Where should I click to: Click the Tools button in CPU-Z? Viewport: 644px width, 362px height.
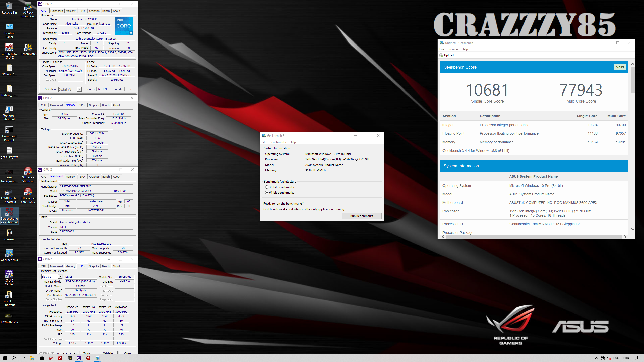(x=87, y=353)
